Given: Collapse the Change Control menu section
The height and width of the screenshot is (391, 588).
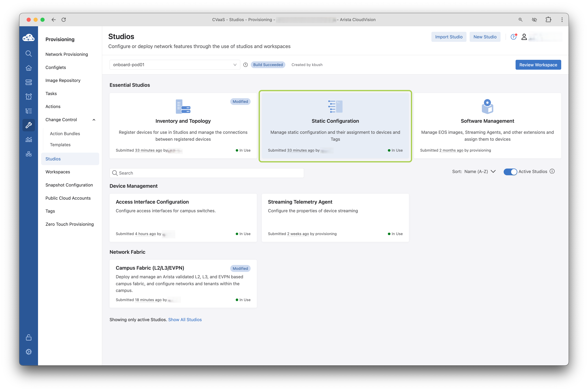Looking at the screenshot, I should (x=94, y=120).
